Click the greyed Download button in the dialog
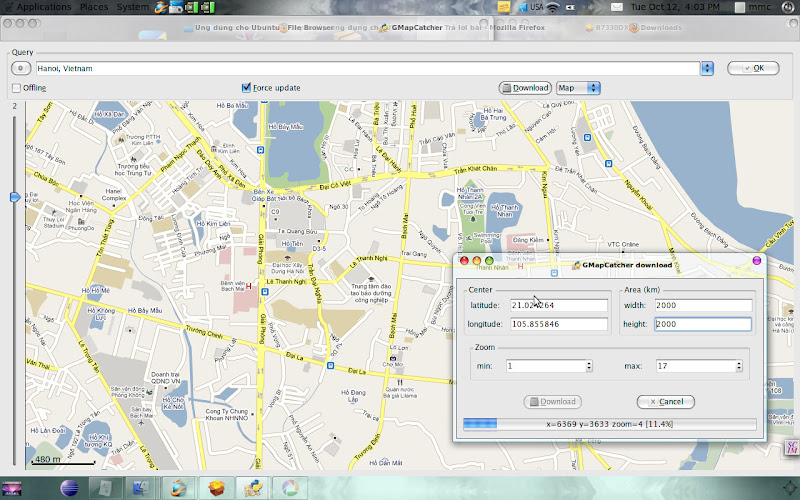800x500 pixels. click(553, 402)
